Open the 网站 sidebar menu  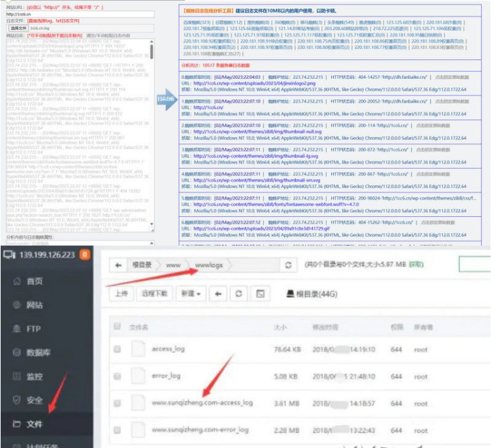point(35,305)
